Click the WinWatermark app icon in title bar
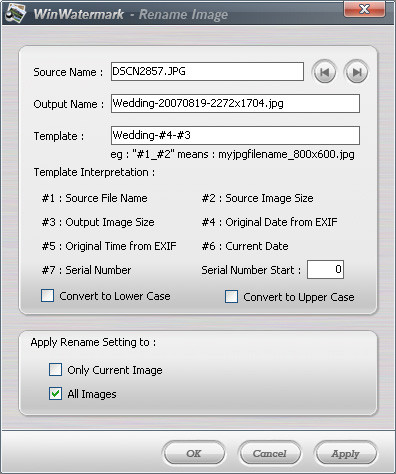Image resolution: width=396 pixels, height=474 pixels. pos(15,13)
